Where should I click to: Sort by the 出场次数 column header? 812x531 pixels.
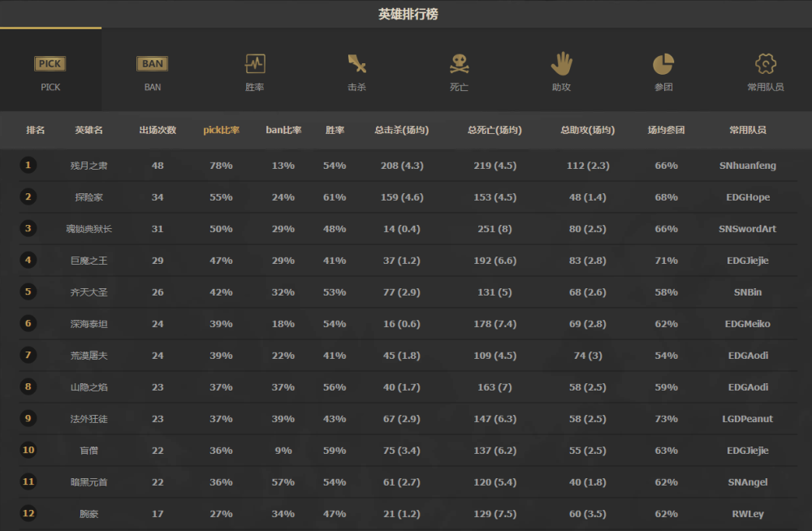pyautogui.click(x=158, y=130)
